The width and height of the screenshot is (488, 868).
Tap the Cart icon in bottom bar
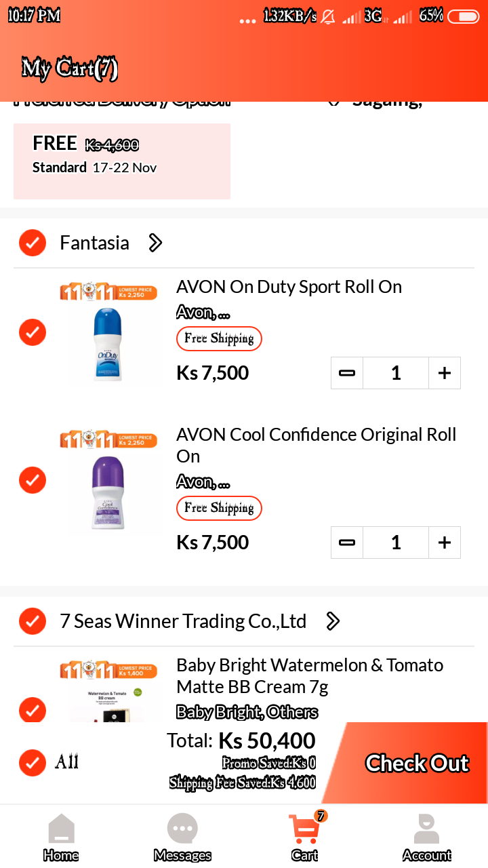(x=304, y=837)
